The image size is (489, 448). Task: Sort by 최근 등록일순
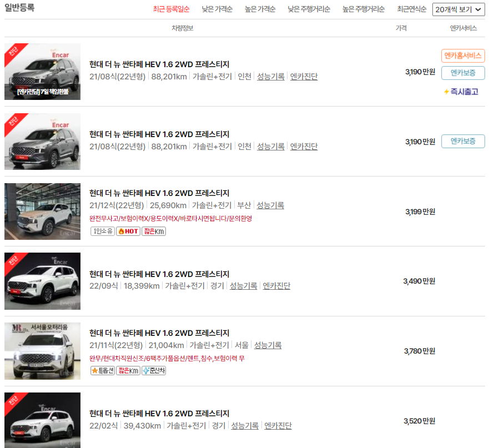pyautogui.click(x=171, y=9)
